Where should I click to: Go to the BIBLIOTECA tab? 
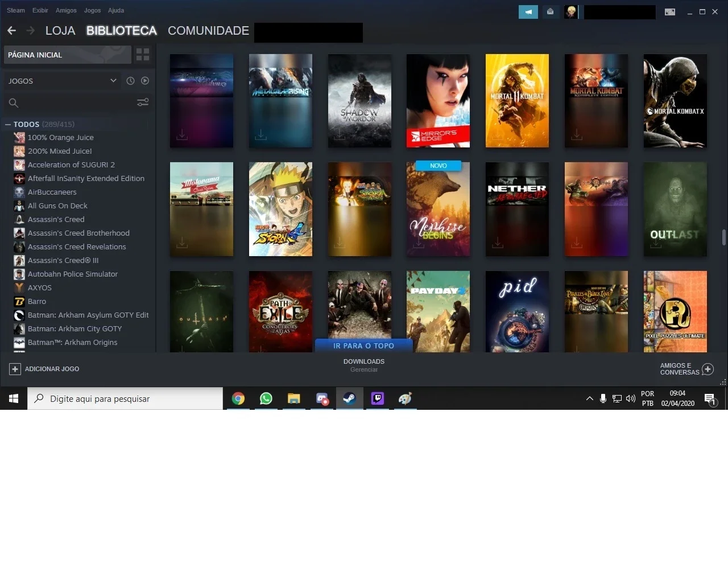pyautogui.click(x=122, y=31)
